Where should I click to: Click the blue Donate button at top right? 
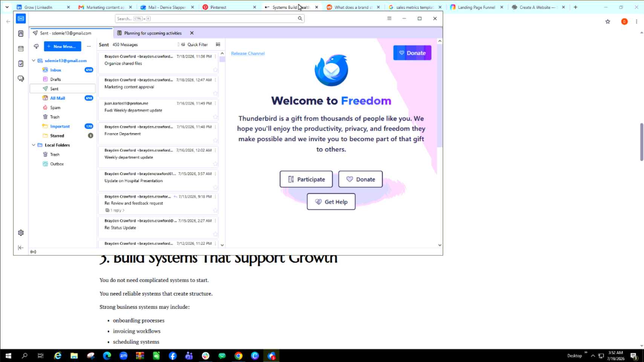412,53
